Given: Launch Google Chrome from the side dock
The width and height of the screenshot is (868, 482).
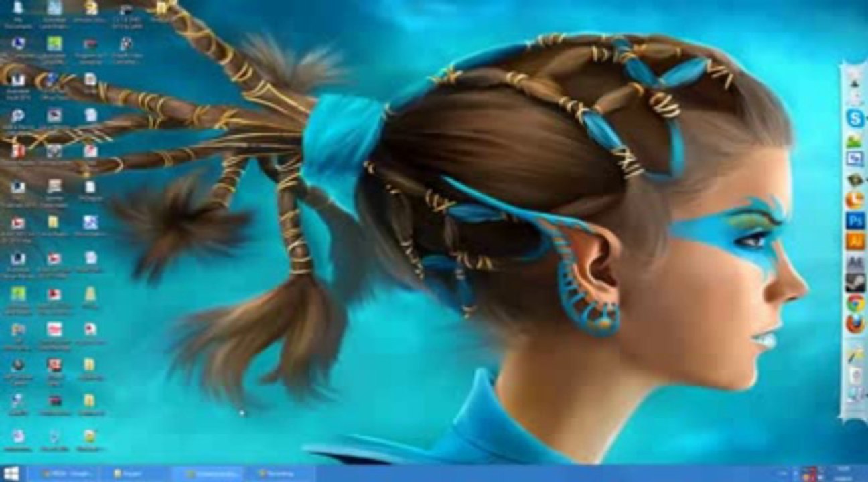Looking at the screenshot, I should click(x=855, y=303).
